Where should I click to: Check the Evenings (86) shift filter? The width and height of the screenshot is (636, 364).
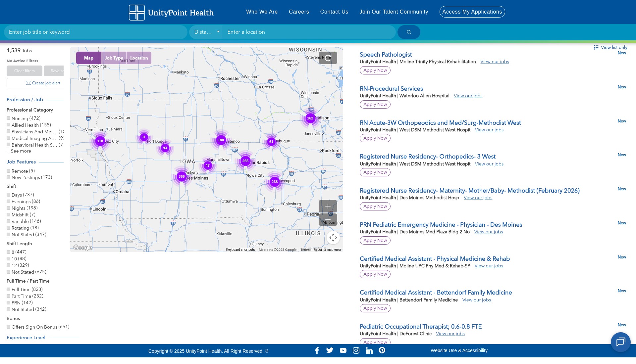[x=9, y=202]
